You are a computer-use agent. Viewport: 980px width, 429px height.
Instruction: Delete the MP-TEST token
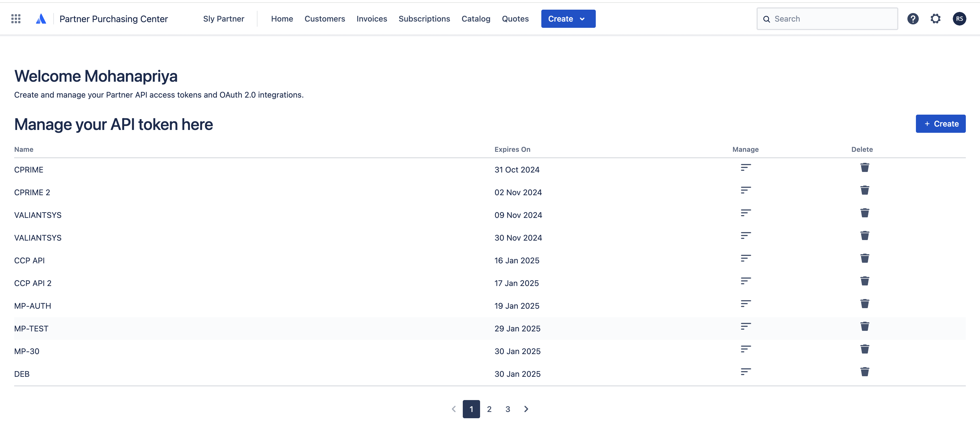tap(864, 326)
